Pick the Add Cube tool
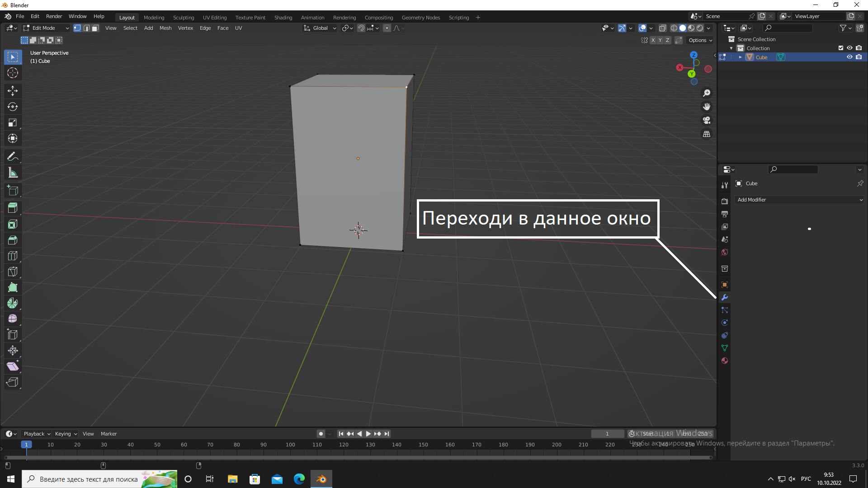The image size is (868, 488). [x=13, y=191]
